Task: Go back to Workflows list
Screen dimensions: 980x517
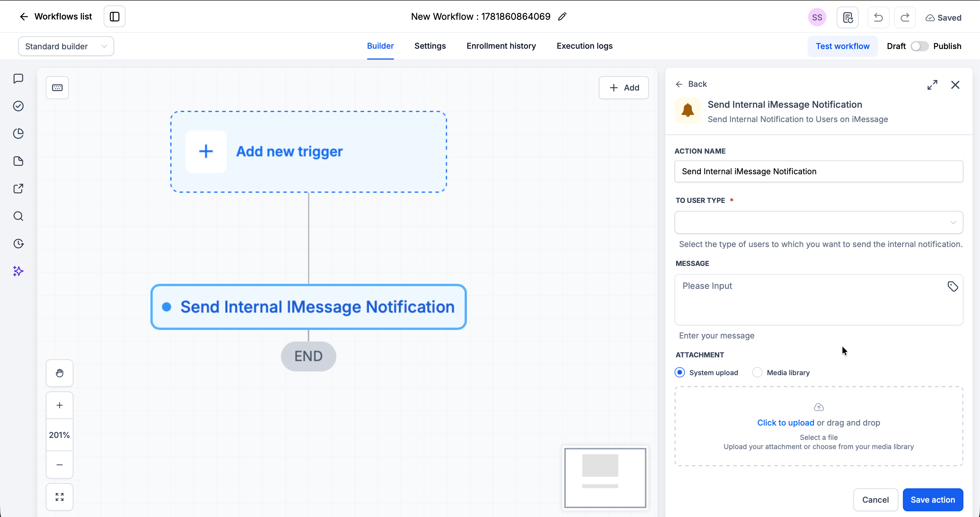Action: [x=56, y=16]
